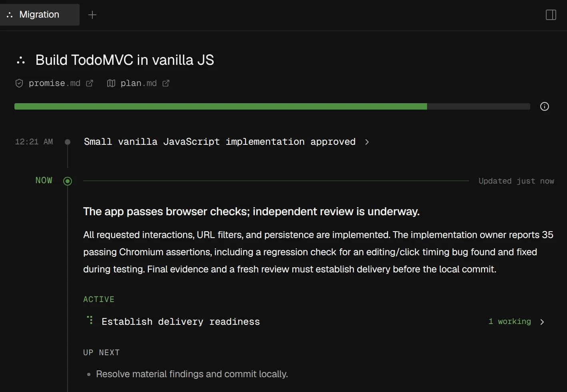Viewport: 567px width, 392px height.
Task: Expand the 'Small vanilla JavaScript implementation approved' chevron
Action: pos(367,142)
